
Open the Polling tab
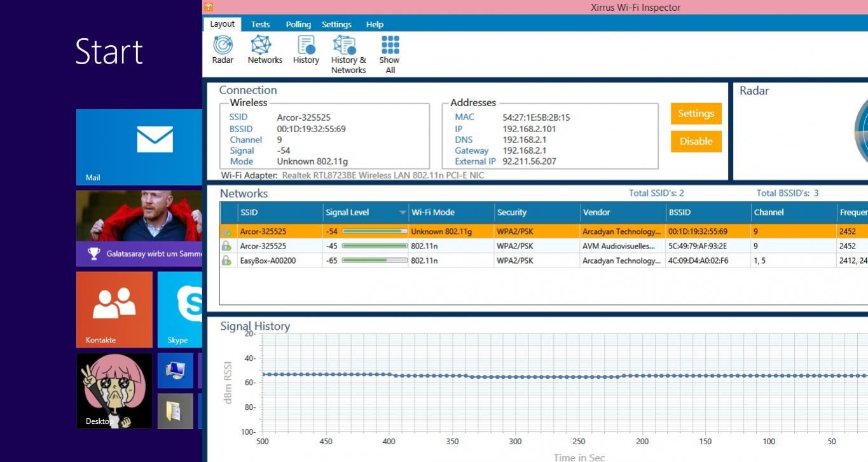tap(298, 24)
